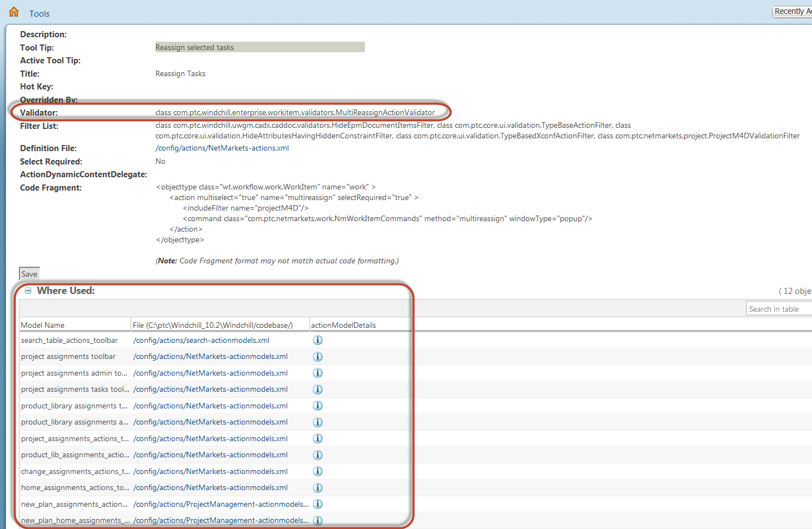The width and height of the screenshot is (812, 529).
Task: Edit the Tool Tip field
Action: (260, 47)
